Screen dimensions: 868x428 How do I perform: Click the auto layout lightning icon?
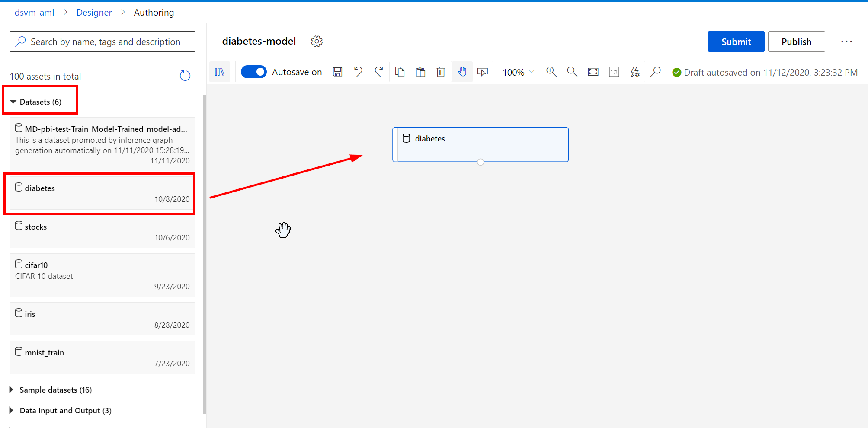coord(635,72)
